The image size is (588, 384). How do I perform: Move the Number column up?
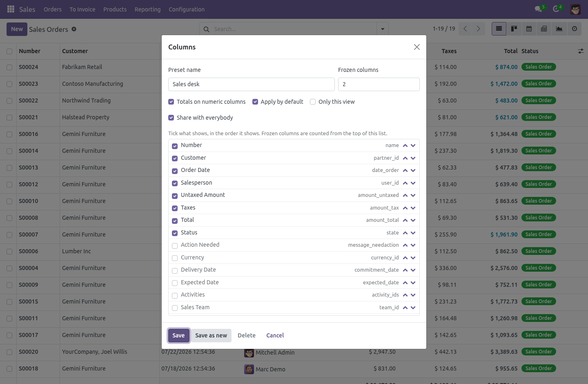pyautogui.click(x=405, y=145)
